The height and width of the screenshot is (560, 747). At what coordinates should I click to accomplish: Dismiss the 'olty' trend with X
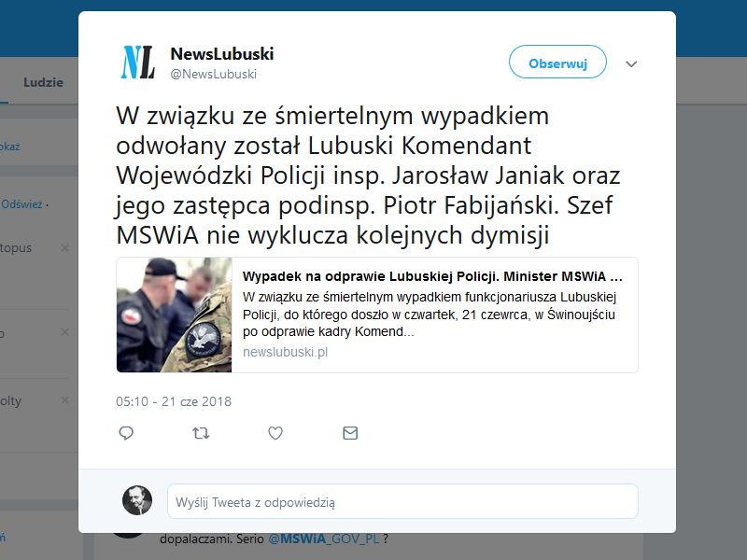[64, 400]
